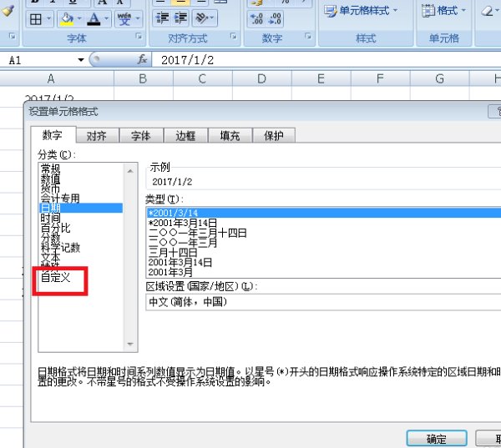Select the *2001/3/14 date type

tap(324, 213)
